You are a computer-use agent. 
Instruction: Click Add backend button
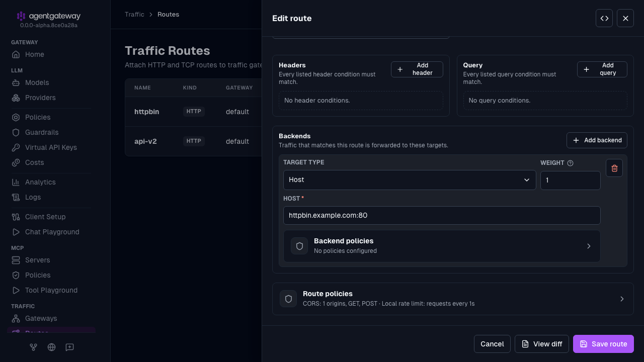[x=597, y=140]
